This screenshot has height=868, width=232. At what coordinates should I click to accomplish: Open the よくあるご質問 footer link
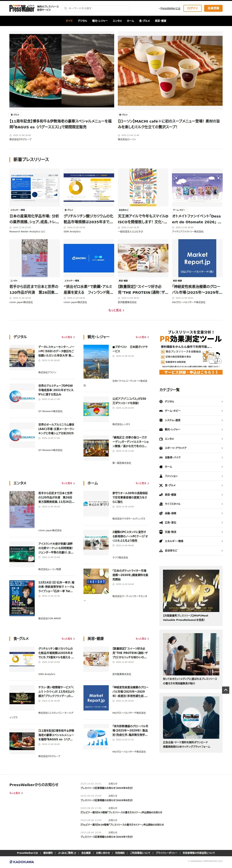(67, 853)
